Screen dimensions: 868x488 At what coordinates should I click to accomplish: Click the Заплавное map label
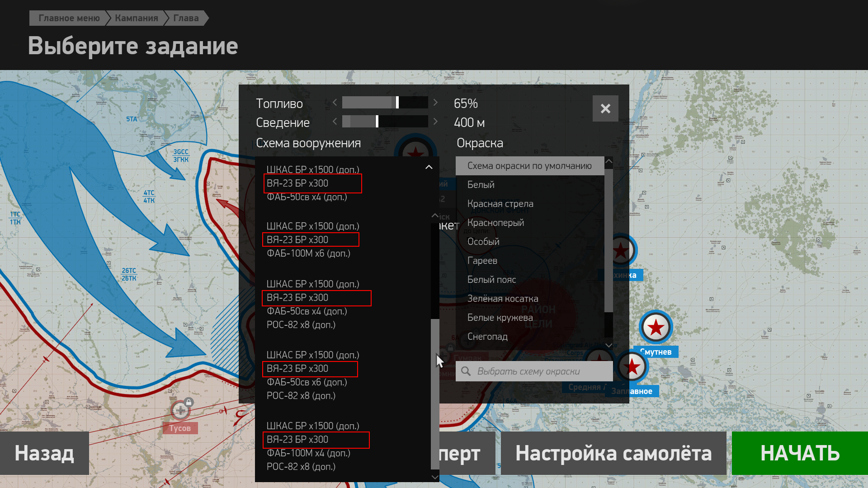point(632,391)
